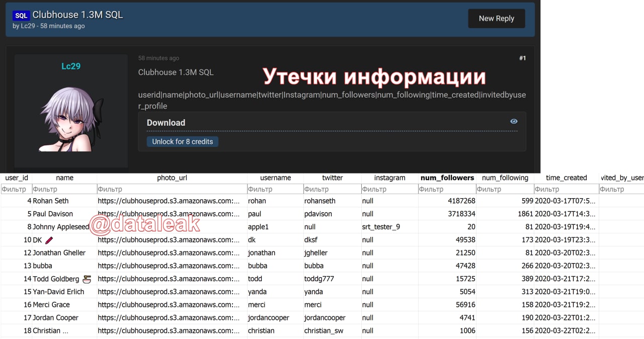Screen dimensions: 644x339
Task: Focus the photo_url filter field
Action: click(172, 189)
